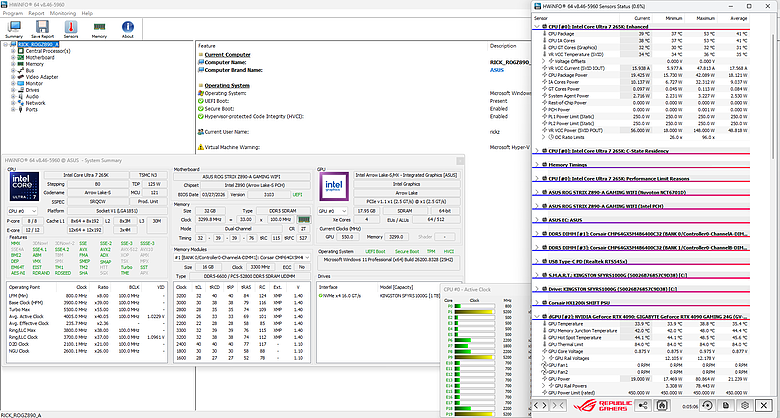Open Sensors via the thermometer icon
Image resolution: width=780 pixels, height=418 pixels.
click(x=71, y=29)
